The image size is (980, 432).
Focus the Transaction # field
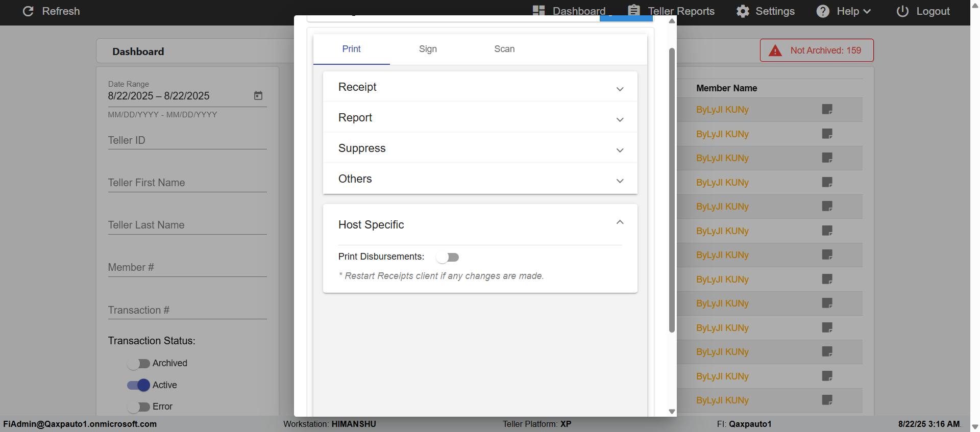pyautogui.click(x=187, y=310)
